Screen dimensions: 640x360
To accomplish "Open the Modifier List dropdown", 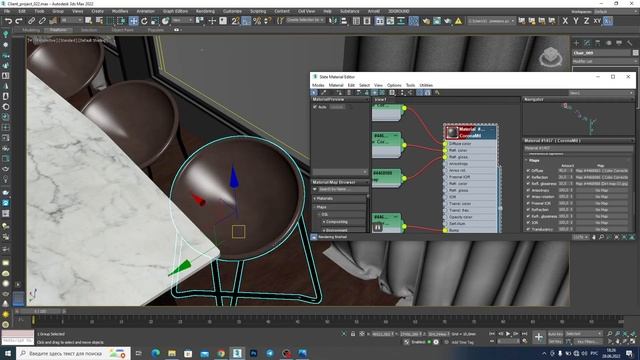I will tap(605, 61).
